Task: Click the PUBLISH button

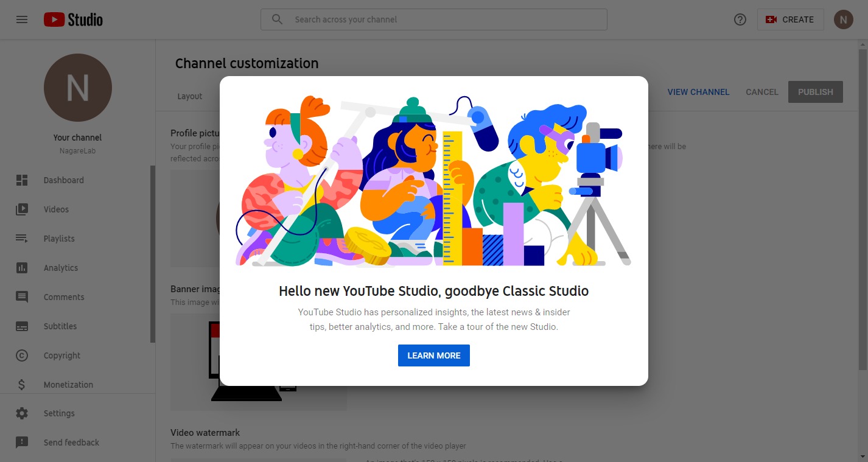Action: pyautogui.click(x=816, y=92)
